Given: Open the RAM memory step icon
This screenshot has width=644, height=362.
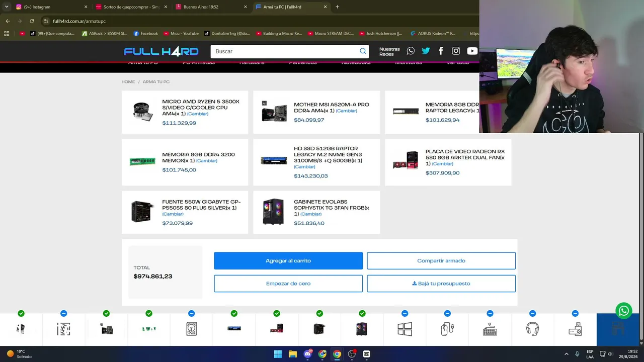Looking at the screenshot, I should click(x=149, y=329).
